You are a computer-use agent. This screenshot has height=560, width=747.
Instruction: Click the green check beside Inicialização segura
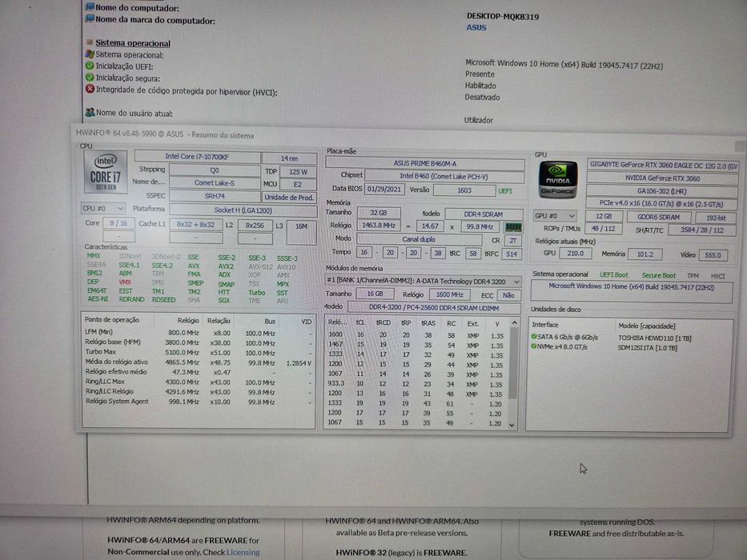pyautogui.click(x=90, y=78)
